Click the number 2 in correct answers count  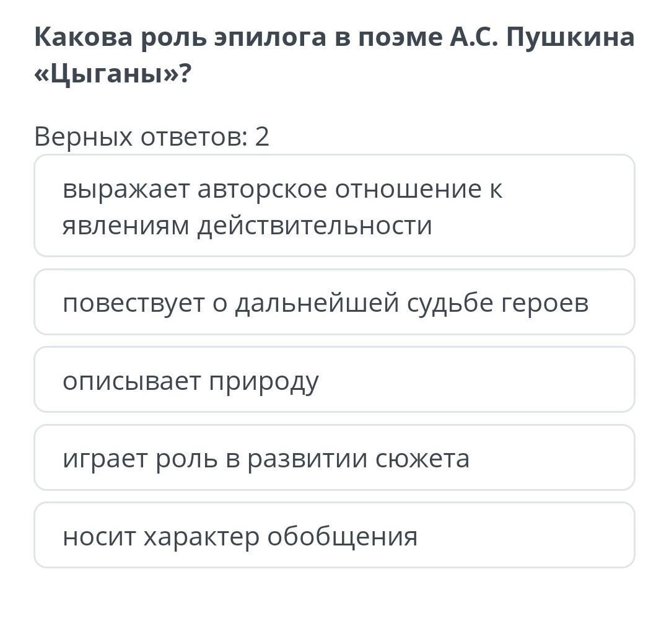pos(262,136)
